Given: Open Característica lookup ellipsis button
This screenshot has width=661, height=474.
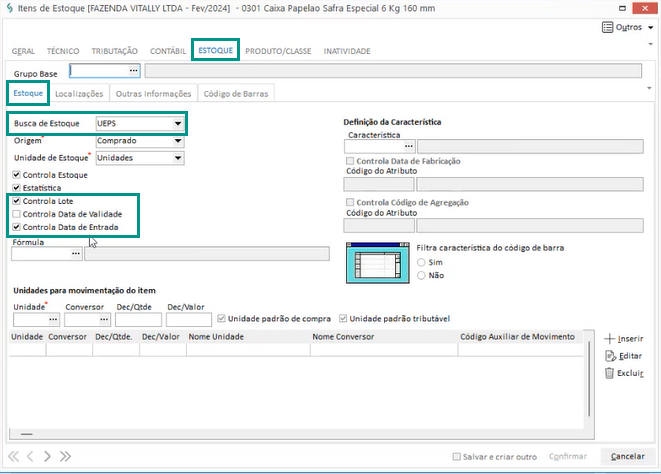Looking at the screenshot, I should pyautogui.click(x=408, y=146).
